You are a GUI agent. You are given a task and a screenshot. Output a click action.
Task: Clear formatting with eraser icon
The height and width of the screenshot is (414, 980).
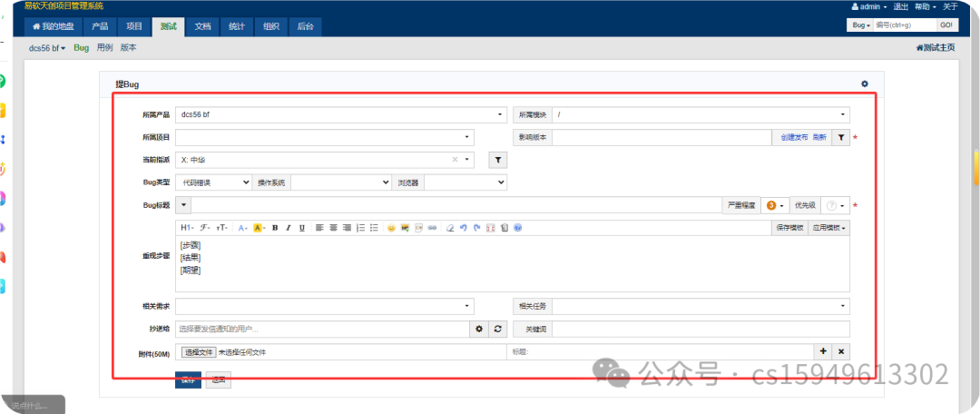pyautogui.click(x=450, y=228)
